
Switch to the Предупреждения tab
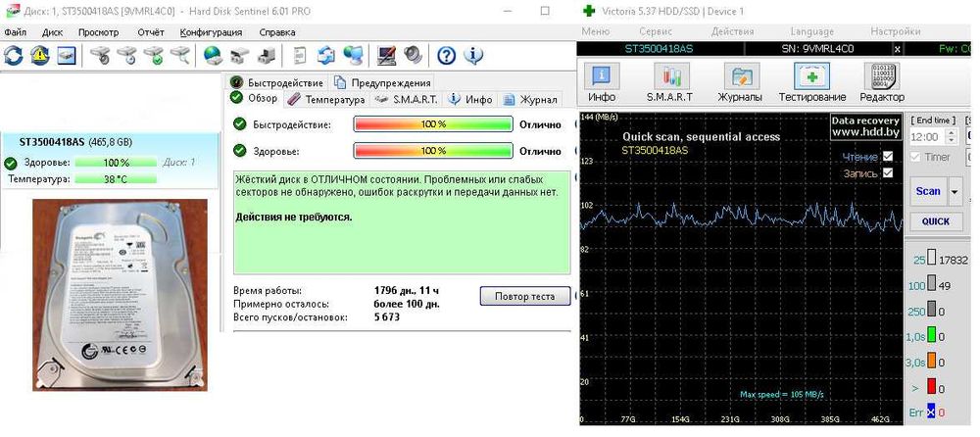pyautogui.click(x=382, y=82)
